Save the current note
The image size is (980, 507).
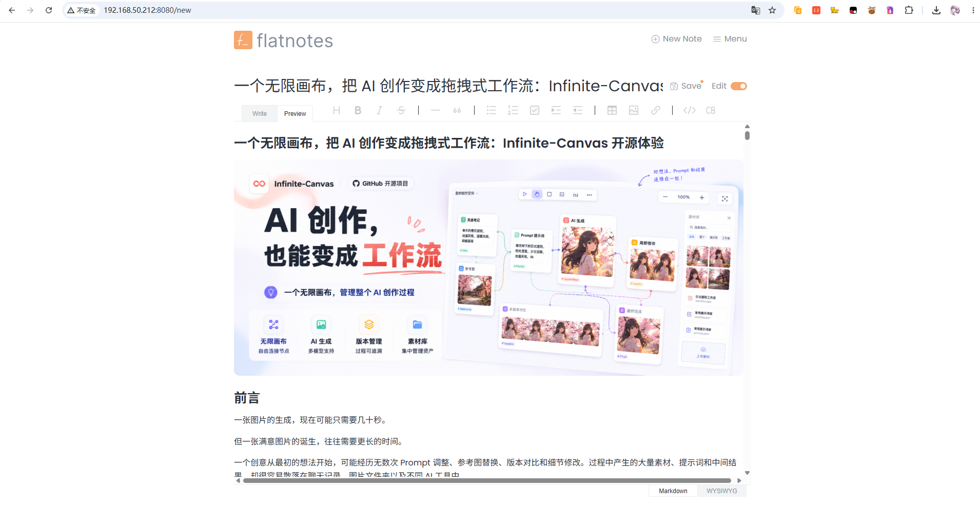click(686, 86)
